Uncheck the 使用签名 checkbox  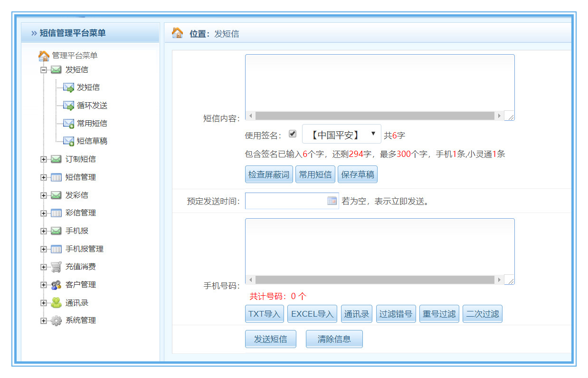[293, 134]
